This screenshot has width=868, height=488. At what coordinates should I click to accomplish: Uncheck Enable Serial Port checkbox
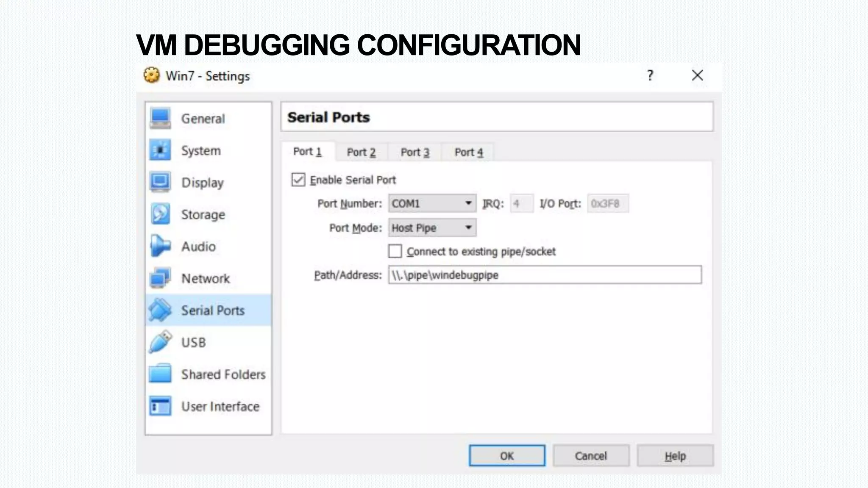[x=298, y=180]
